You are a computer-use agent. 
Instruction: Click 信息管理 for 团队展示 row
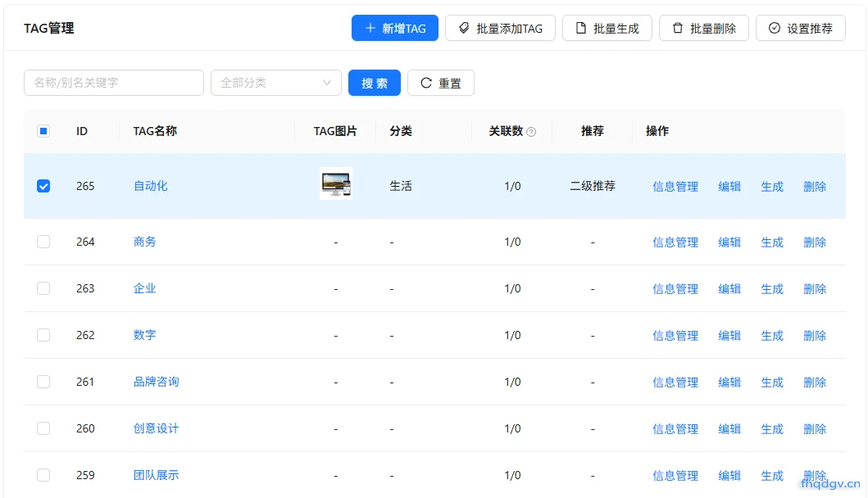pyautogui.click(x=675, y=475)
